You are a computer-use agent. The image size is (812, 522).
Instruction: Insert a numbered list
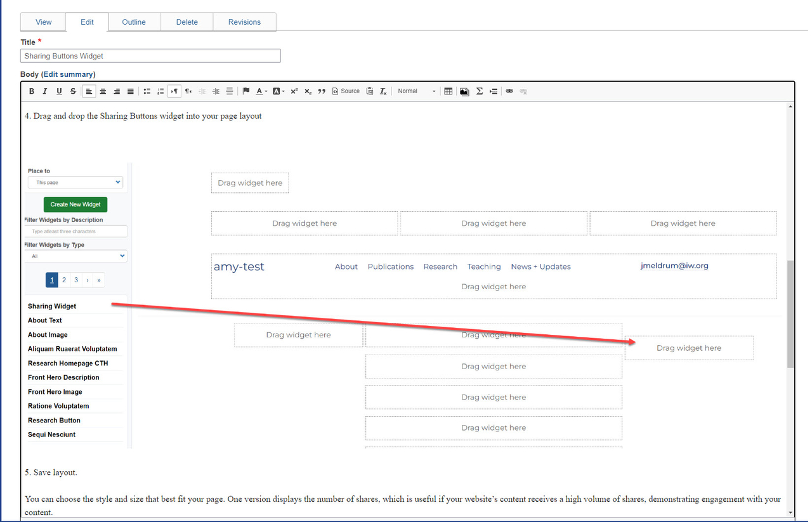pyautogui.click(x=160, y=91)
